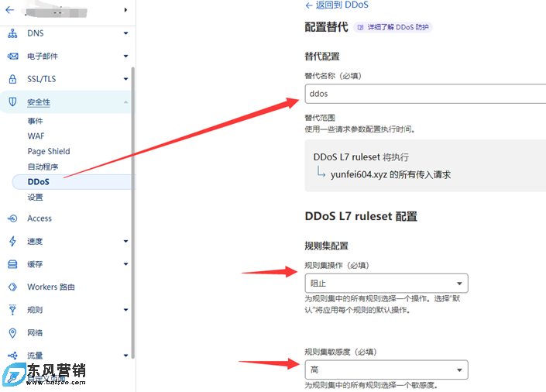Expand the account selector caret at top
The width and height of the screenshot is (546, 392).
tap(125, 10)
